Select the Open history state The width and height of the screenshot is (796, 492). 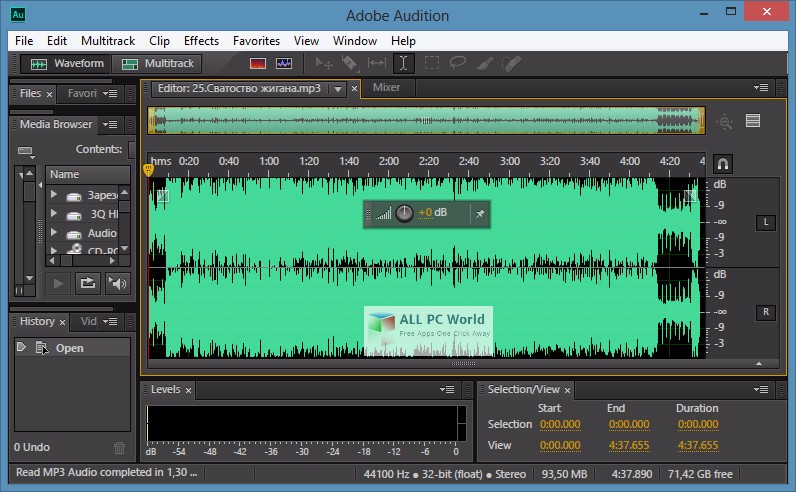[x=72, y=348]
